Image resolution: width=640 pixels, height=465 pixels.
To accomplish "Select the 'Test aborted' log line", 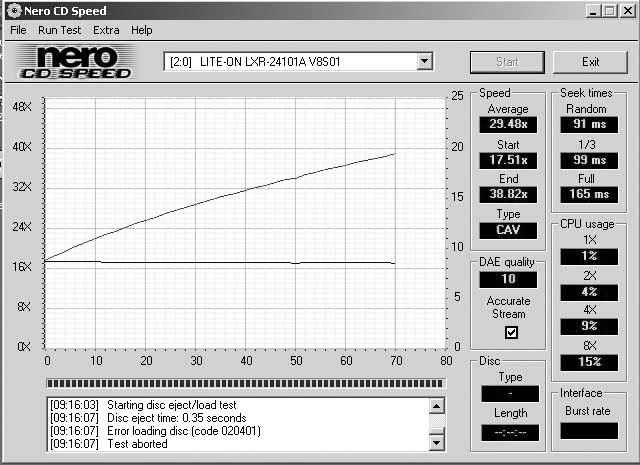I will click(x=139, y=444).
